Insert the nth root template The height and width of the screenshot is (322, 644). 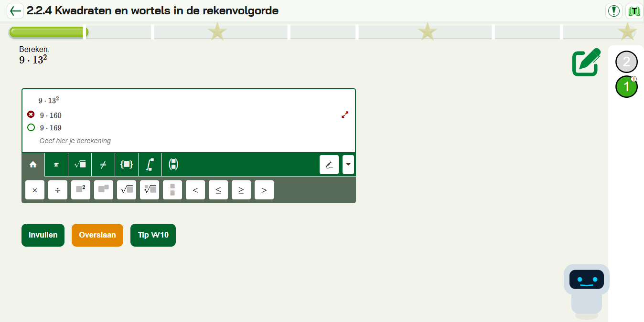pos(150,190)
